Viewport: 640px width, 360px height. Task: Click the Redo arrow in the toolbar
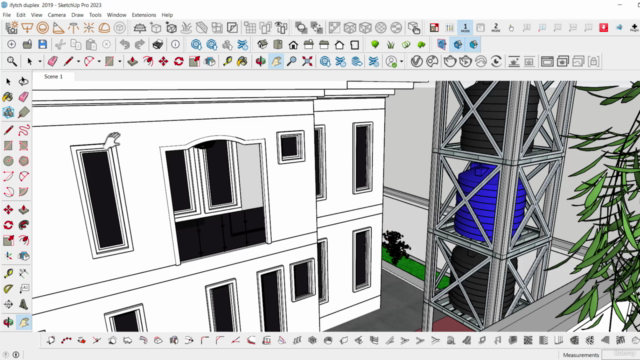pyautogui.click(x=140, y=44)
